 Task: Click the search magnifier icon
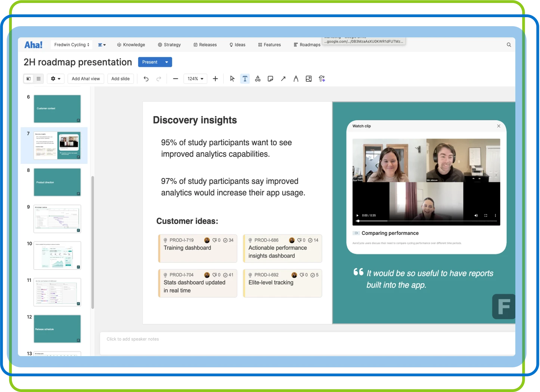pyautogui.click(x=509, y=45)
